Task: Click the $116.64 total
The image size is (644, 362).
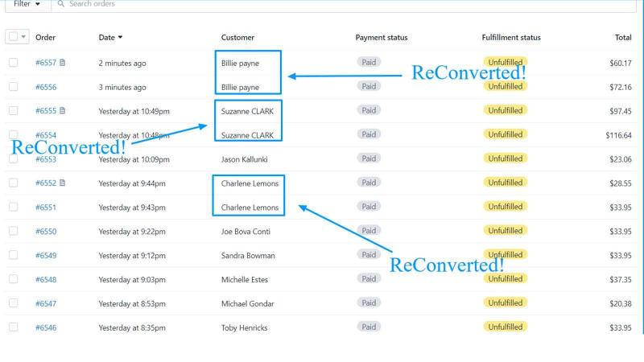Action: pyautogui.click(x=618, y=135)
